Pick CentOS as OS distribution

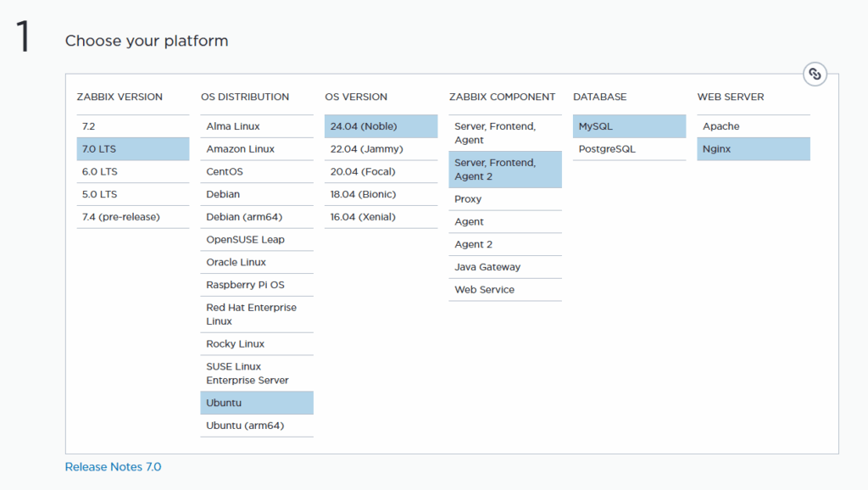(x=257, y=171)
